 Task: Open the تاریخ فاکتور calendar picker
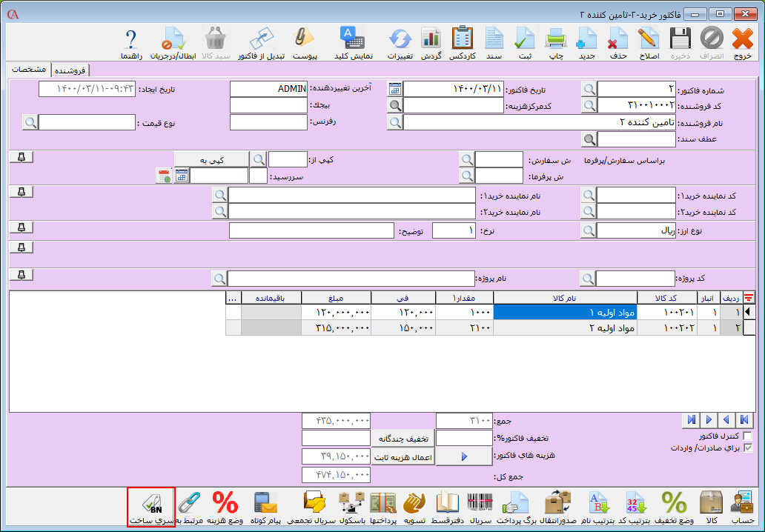395,89
